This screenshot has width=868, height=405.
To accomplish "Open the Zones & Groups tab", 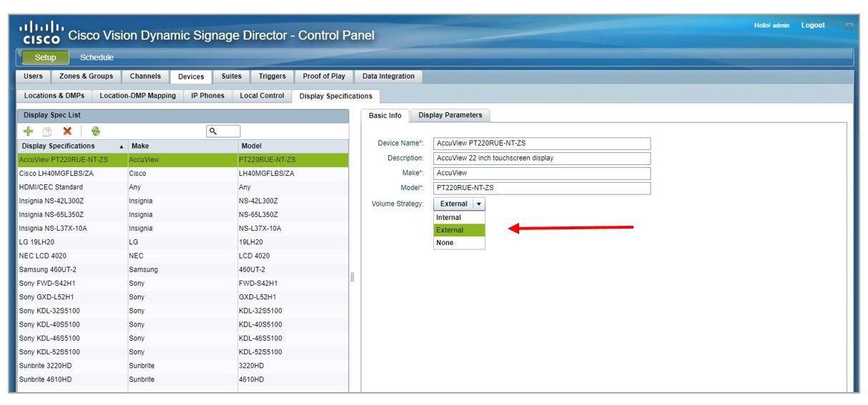I will pyautogui.click(x=87, y=76).
